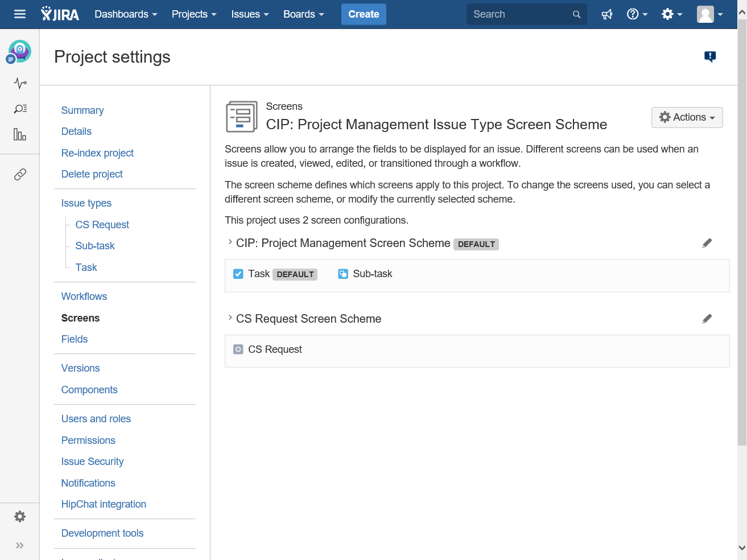Image resolution: width=747 pixels, height=560 pixels.
Task: Click the Screens scheme icon
Action: [x=242, y=116]
